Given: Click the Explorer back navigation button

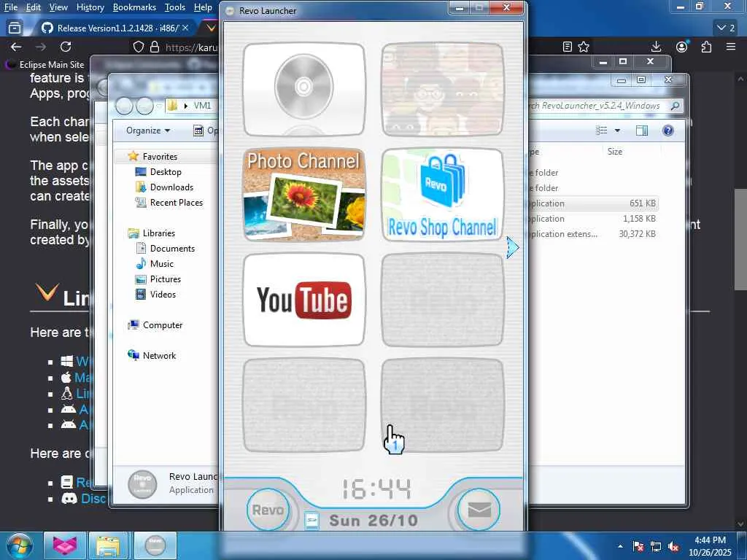Looking at the screenshot, I should pyautogui.click(x=124, y=106).
